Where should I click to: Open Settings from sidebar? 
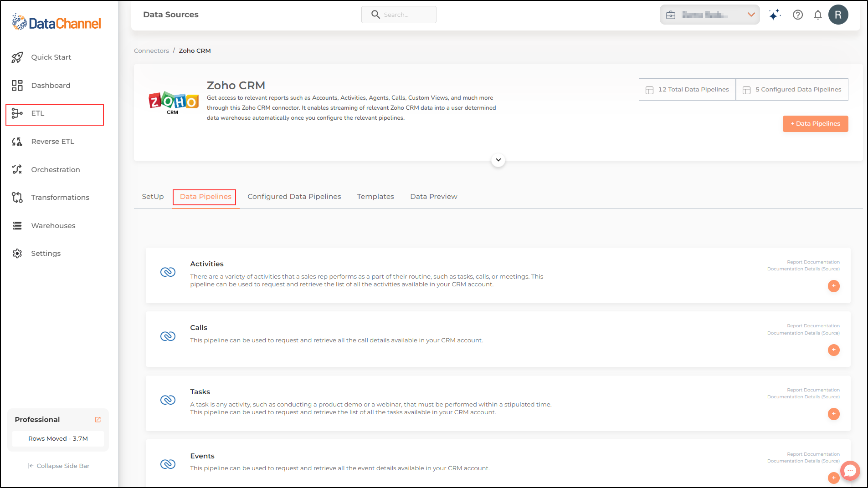(x=46, y=254)
